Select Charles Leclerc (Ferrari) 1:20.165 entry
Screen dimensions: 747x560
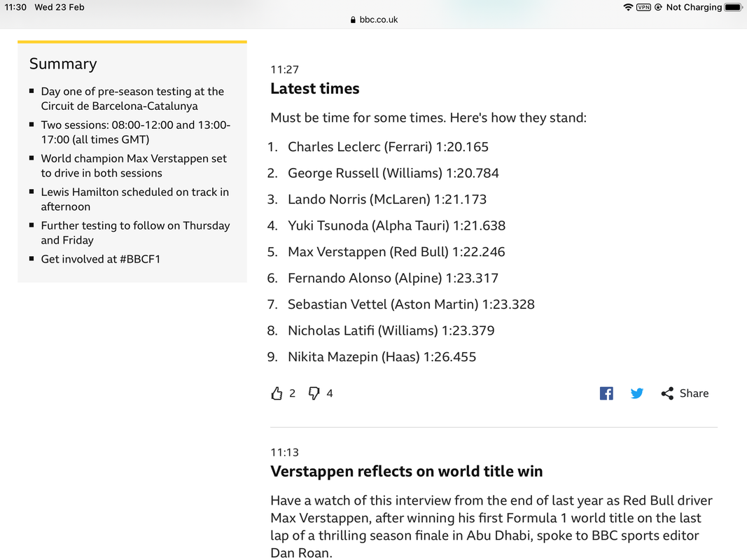[x=388, y=147]
